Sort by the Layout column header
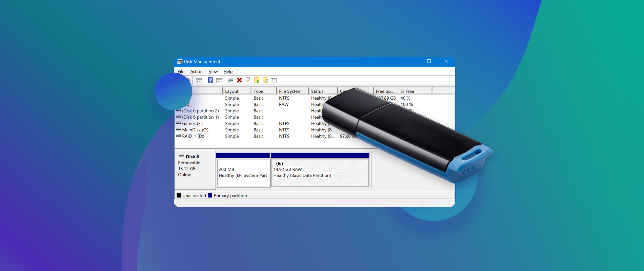The height and width of the screenshot is (271, 644). click(x=237, y=91)
